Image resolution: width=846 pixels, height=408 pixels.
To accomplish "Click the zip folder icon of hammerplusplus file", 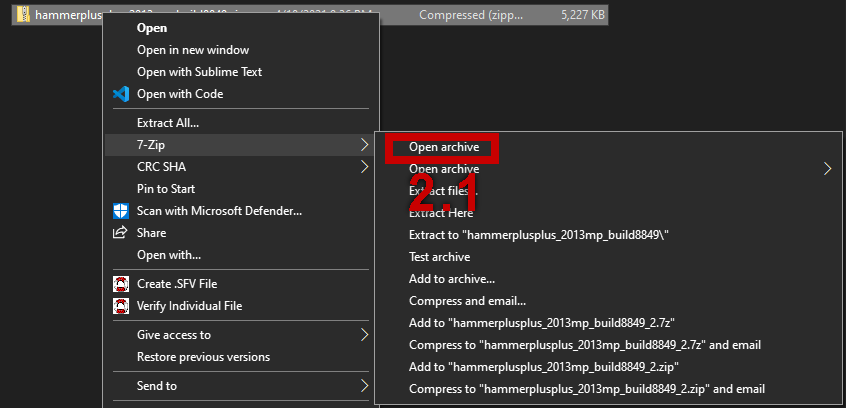I will click(23, 15).
